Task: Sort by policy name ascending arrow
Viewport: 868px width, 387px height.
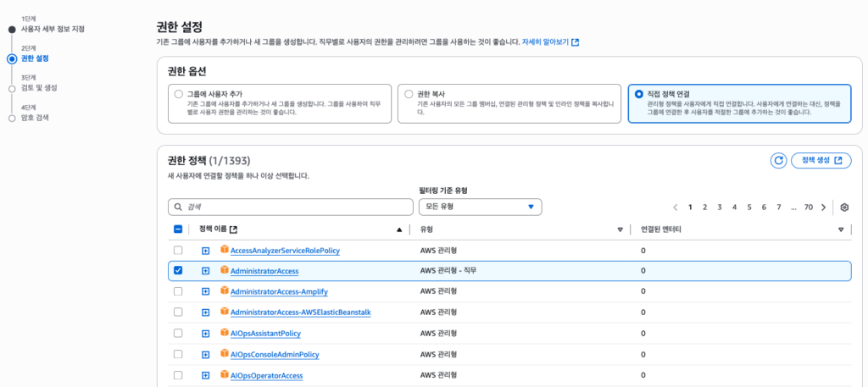Action: click(x=399, y=229)
